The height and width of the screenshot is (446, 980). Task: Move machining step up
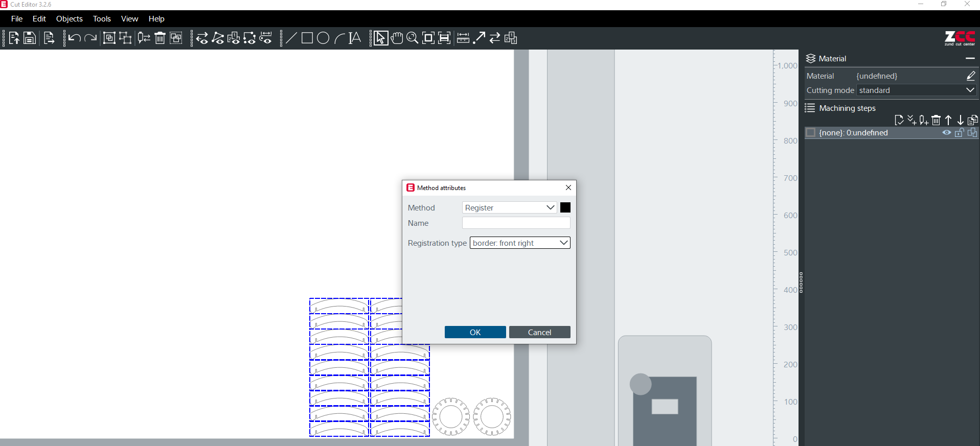948,120
